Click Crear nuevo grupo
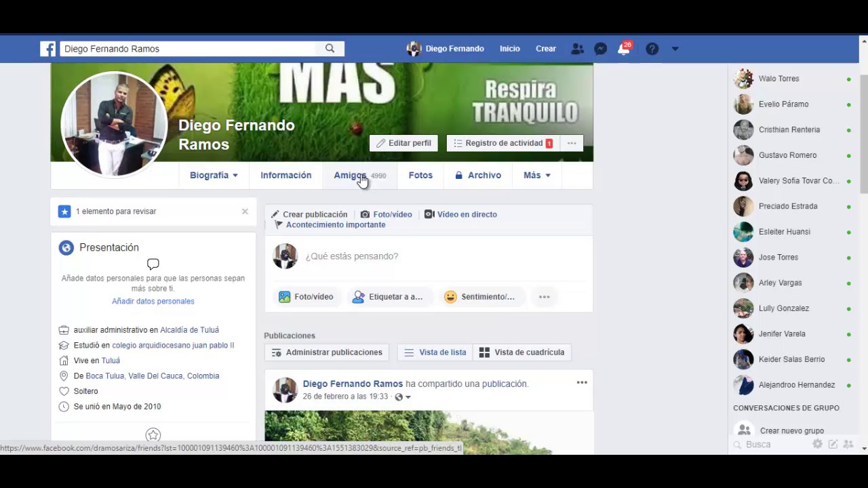Screen dimensions: 868x488 point(792,430)
